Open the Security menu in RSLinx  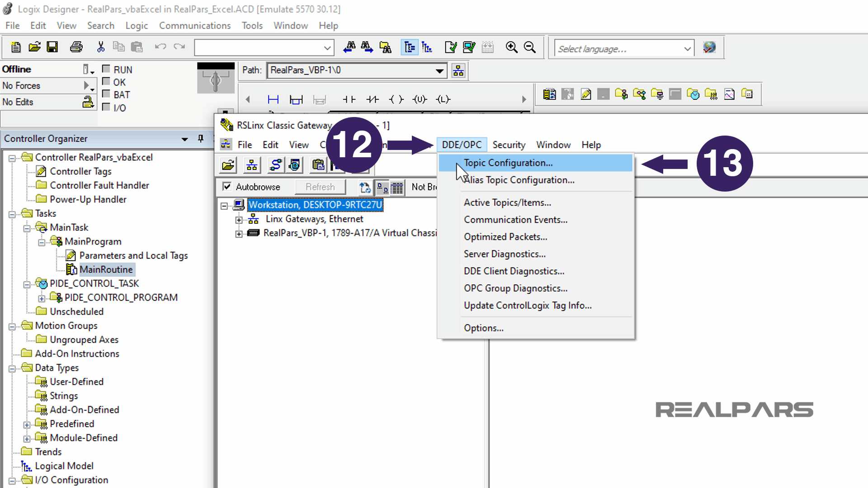click(x=509, y=145)
